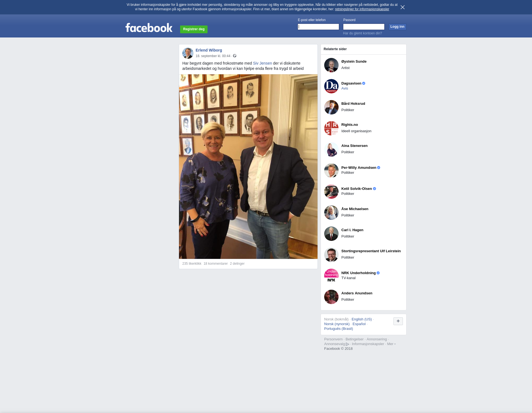The height and width of the screenshot is (413, 532).
Task: Open the Mer footer dropdown
Action: point(391,344)
